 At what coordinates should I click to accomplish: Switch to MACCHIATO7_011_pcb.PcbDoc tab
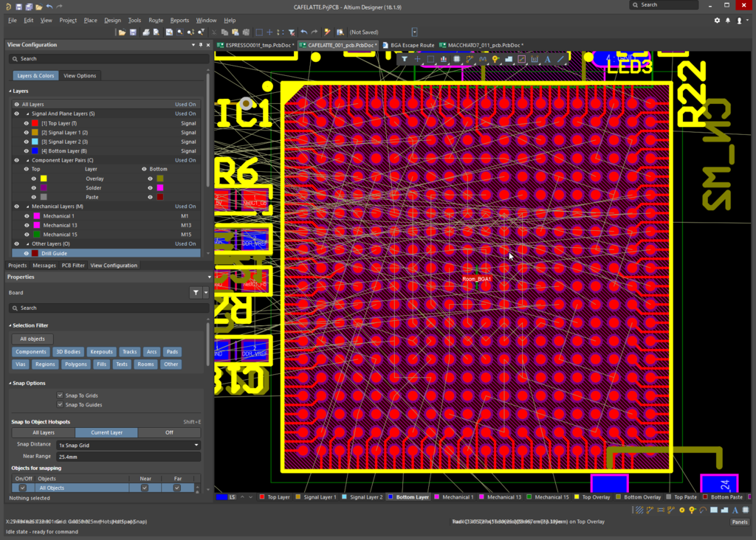point(481,45)
